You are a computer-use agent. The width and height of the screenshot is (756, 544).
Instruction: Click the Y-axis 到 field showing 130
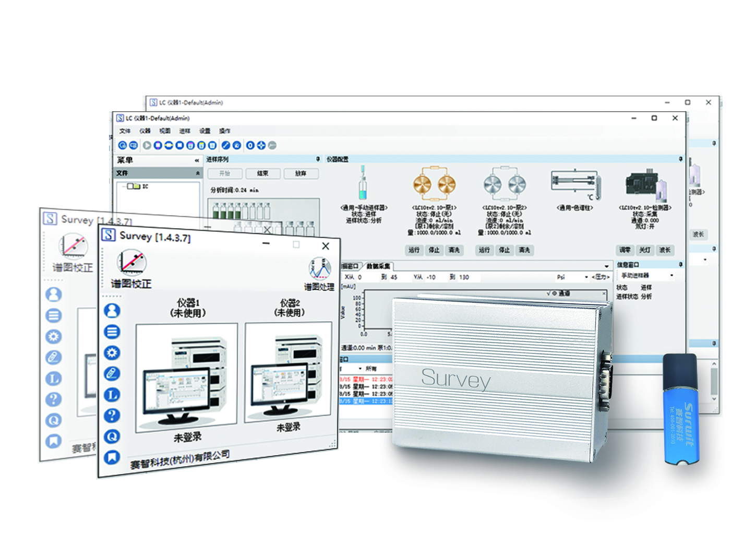click(x=470, y=277)
